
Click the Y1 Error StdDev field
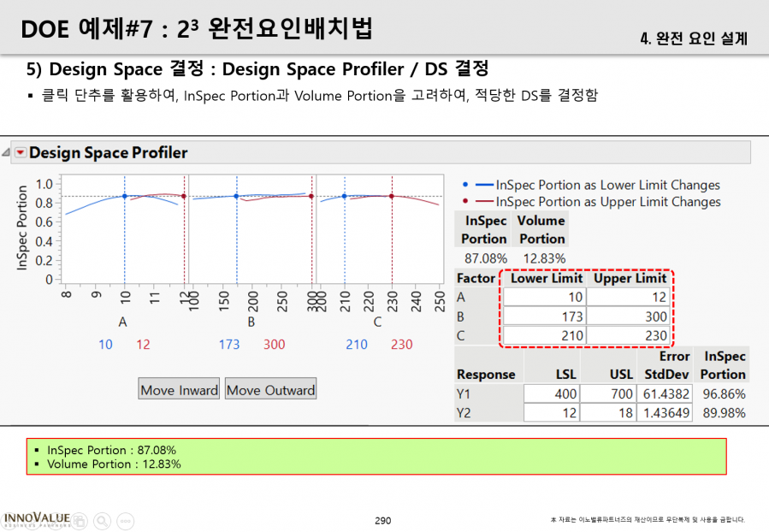point(665,393)
